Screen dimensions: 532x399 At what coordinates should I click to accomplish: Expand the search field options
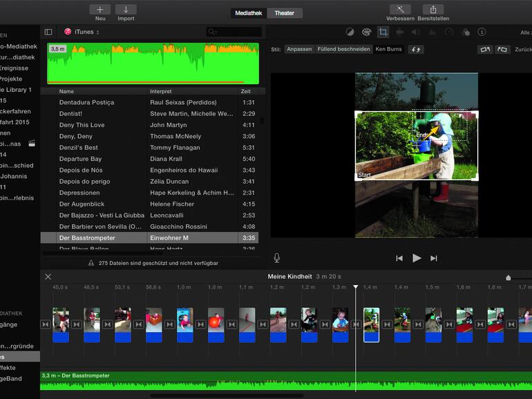(x=214, y=32)
